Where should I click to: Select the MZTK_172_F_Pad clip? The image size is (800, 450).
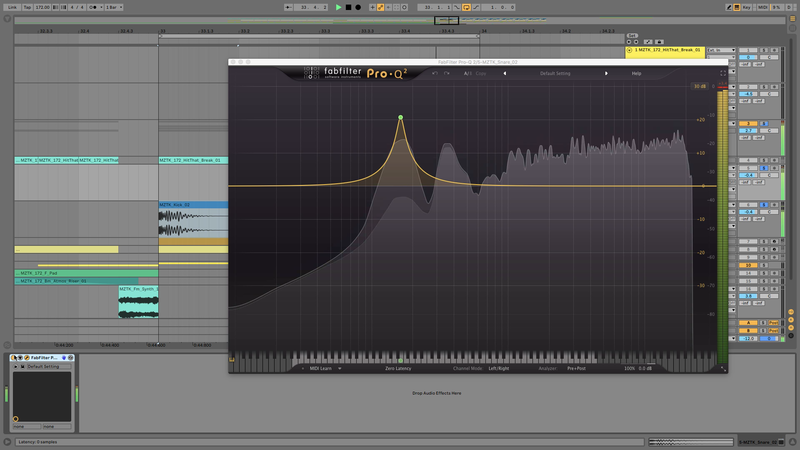[86, 273]
